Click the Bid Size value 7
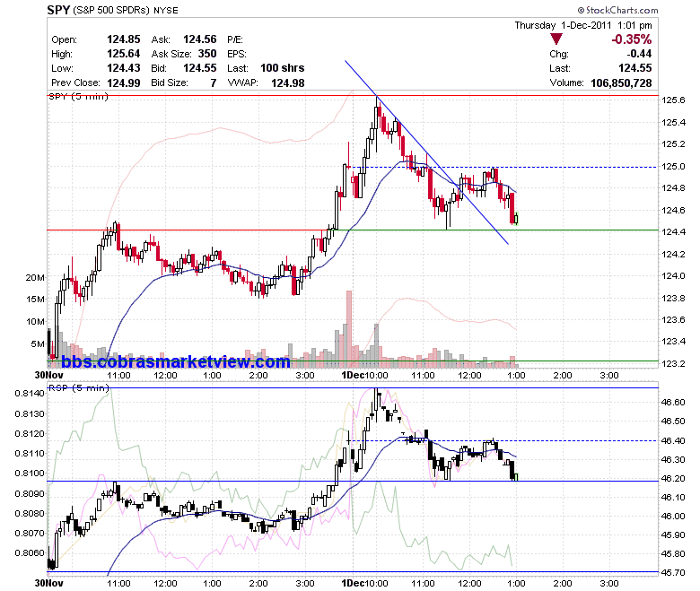Viewport: 700px width, 591px height. (214, 83)
